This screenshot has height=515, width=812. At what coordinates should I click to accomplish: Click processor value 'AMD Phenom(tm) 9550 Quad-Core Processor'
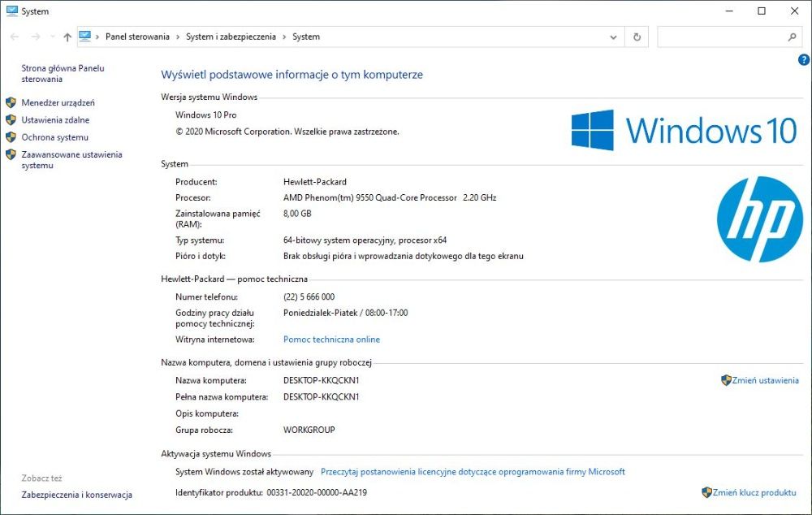click(x=369, y=197)
